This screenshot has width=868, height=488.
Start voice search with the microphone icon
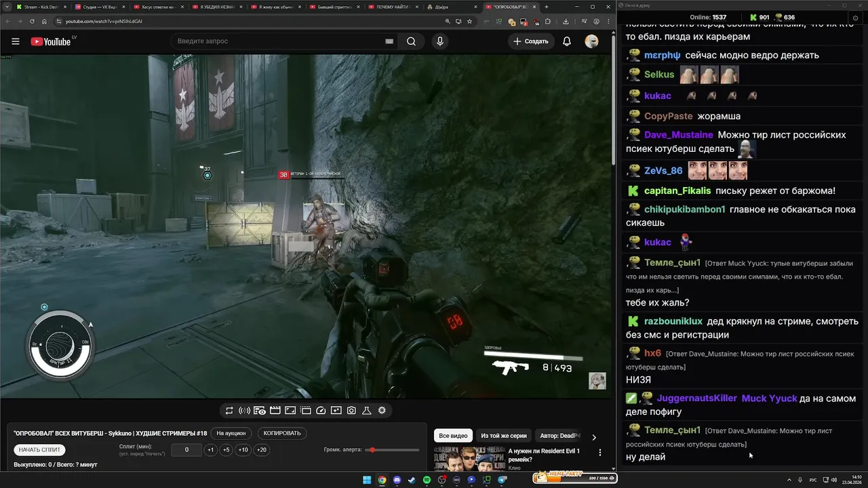[x=440, y=41]
